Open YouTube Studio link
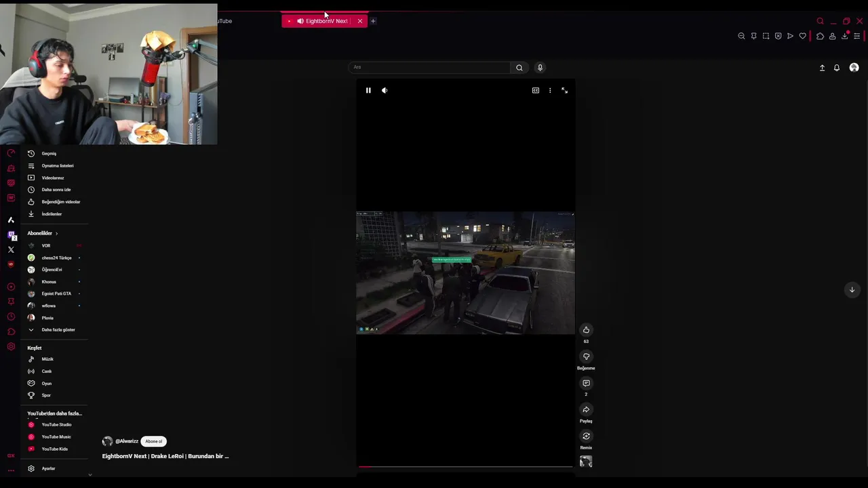The image size is (868, 488). click(54, 425)
